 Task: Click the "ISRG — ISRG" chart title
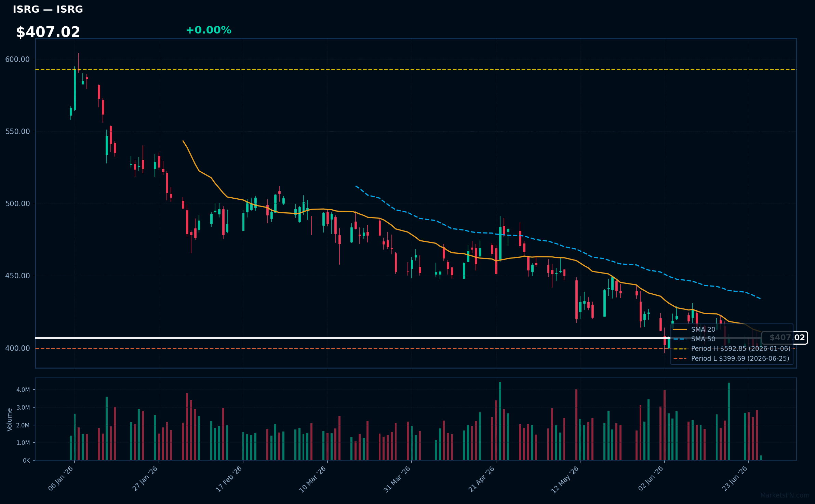[48, 9]
